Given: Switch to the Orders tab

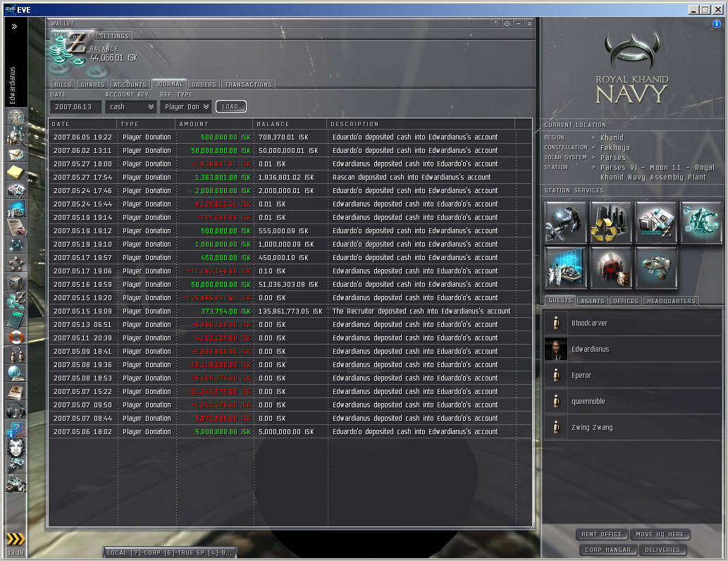Looking at the screenshot, I should tap(204, 85).
